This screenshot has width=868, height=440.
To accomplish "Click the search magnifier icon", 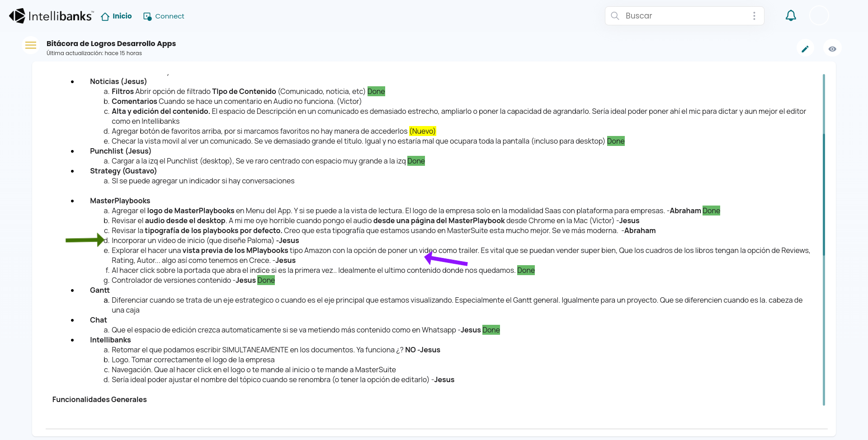I will click(x=615, y=16).
